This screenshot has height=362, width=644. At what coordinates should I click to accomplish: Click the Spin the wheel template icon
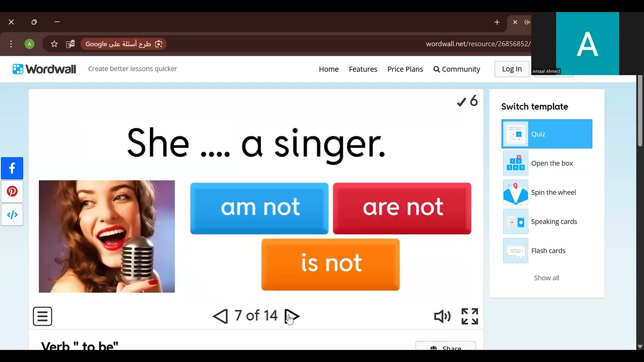516,193
